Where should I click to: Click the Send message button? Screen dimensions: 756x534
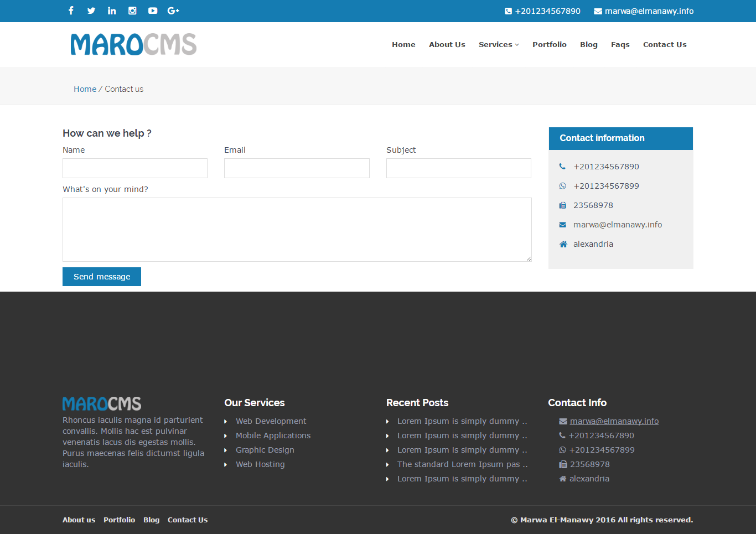(102, 277)
